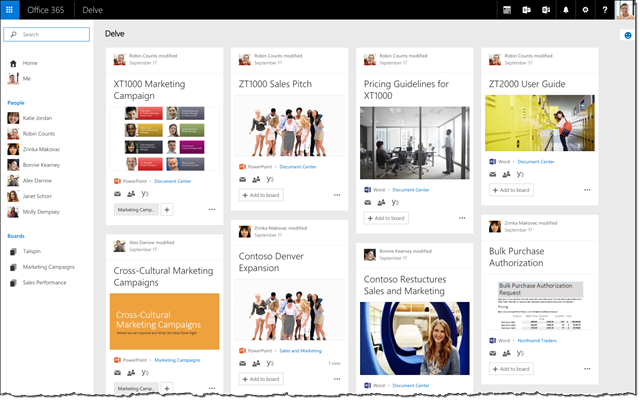Open the settings gear in top bar
The width and height of the screenshot is (640, 400).
pyautogui.click(x=585, y=10)
